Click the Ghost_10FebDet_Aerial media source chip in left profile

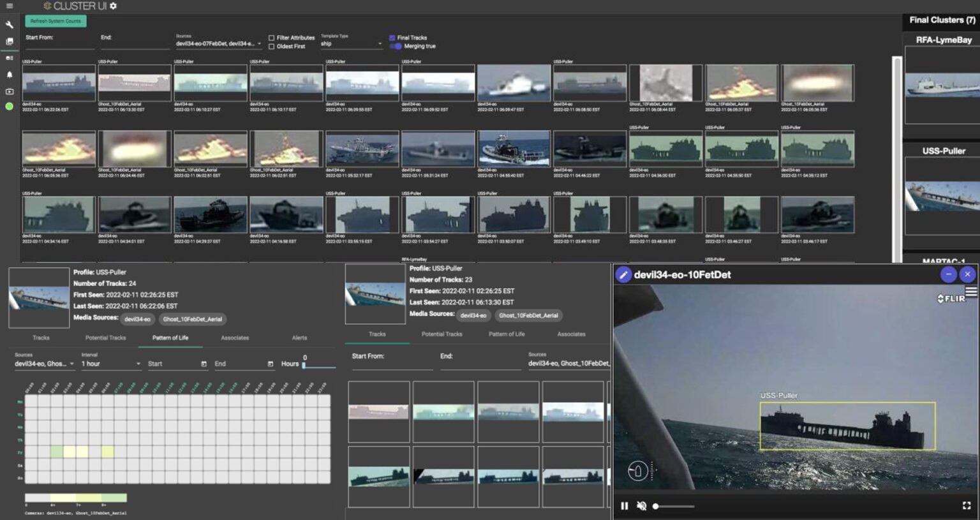192,319
